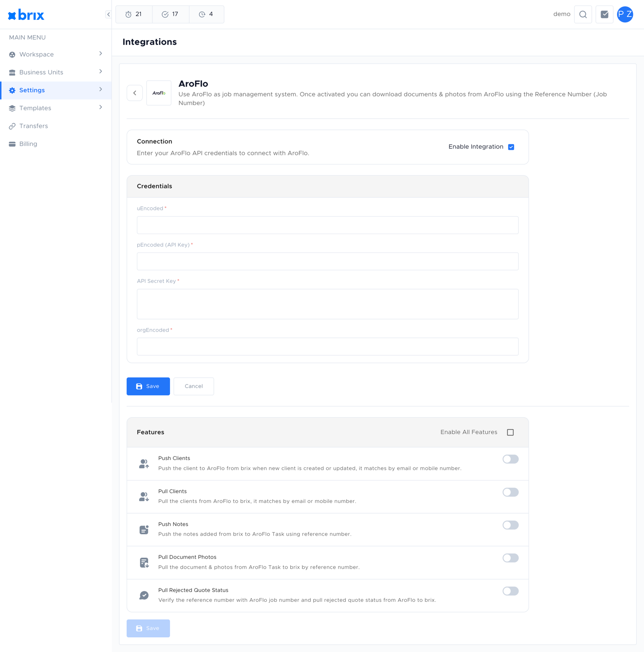Save the credentials with the blue Save button
644x652 pixels.
click(x=148, y=386)
